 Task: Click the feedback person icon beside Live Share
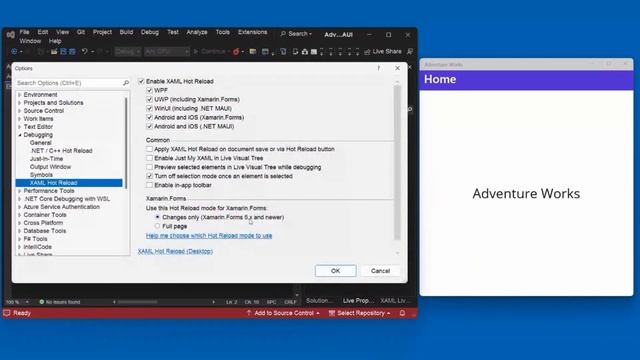click(x=410, y=51)
